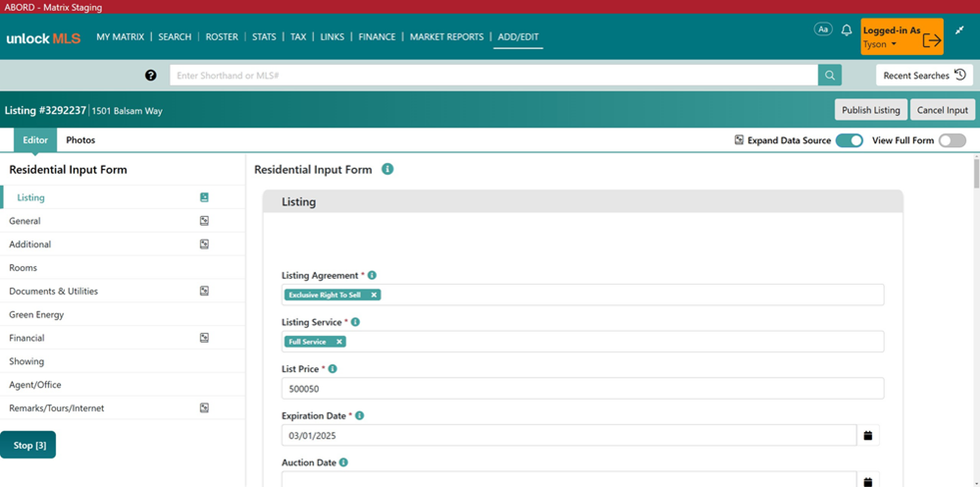Click the List Price field
The width and height of the screenshot is (980, 487).
click(582, 388)
